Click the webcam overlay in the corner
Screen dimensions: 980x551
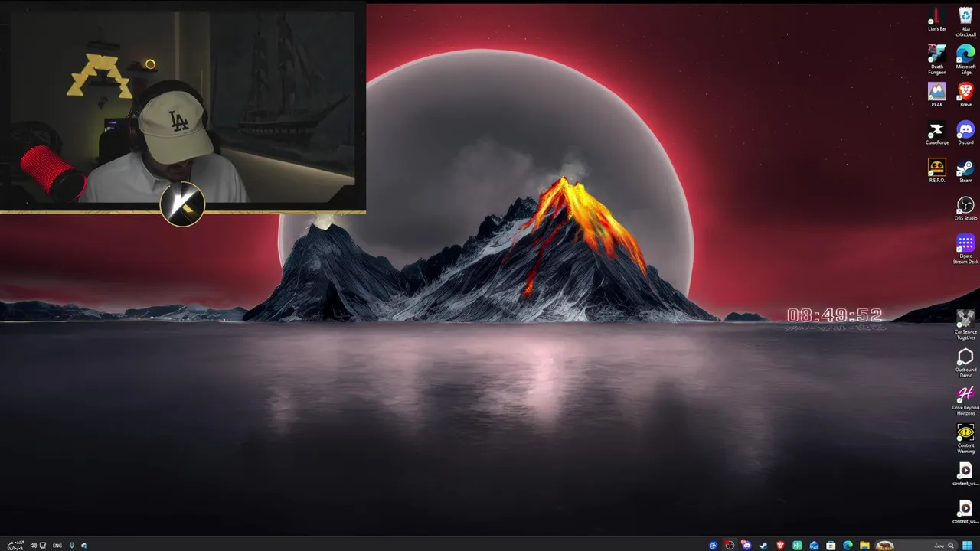(x=183, y=107)
